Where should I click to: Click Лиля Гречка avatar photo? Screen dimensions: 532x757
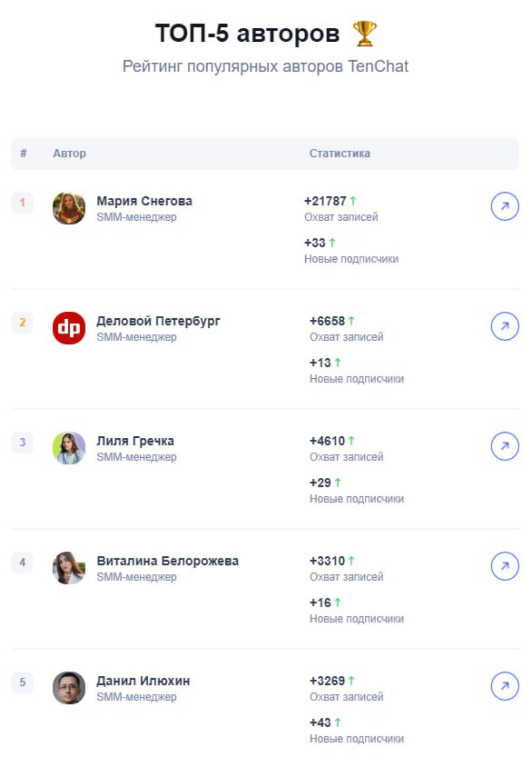[x=69, y=448]
